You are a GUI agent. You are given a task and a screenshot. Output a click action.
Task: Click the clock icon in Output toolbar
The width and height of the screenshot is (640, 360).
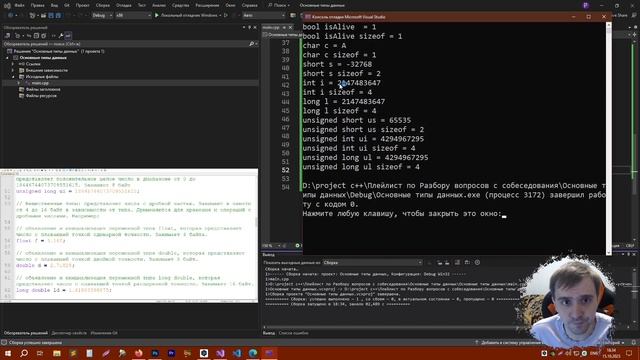tap(477, 262)
